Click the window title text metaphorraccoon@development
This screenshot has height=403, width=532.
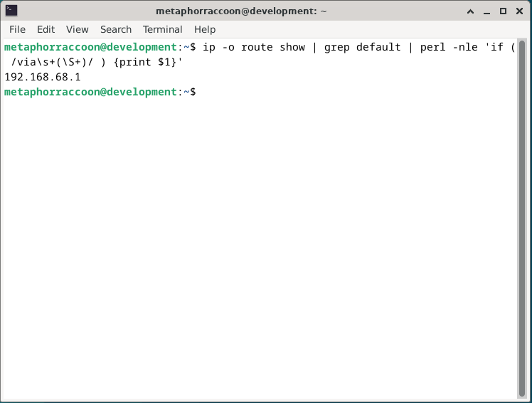coord(240,11)
